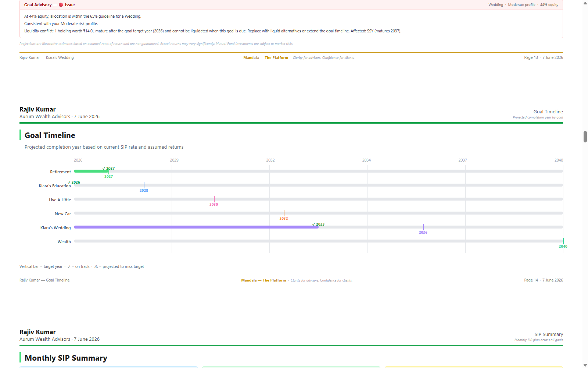Click the Goal Advisory label
Screen dimensions: 588x368
(x=38, y=5)
